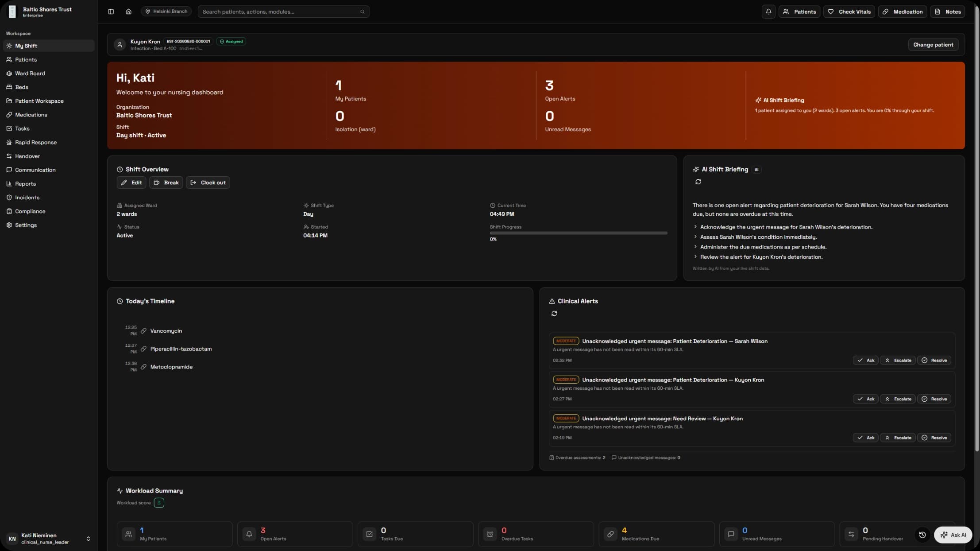Expand 'Acknowledge the urgent message' item

(783, 227)
